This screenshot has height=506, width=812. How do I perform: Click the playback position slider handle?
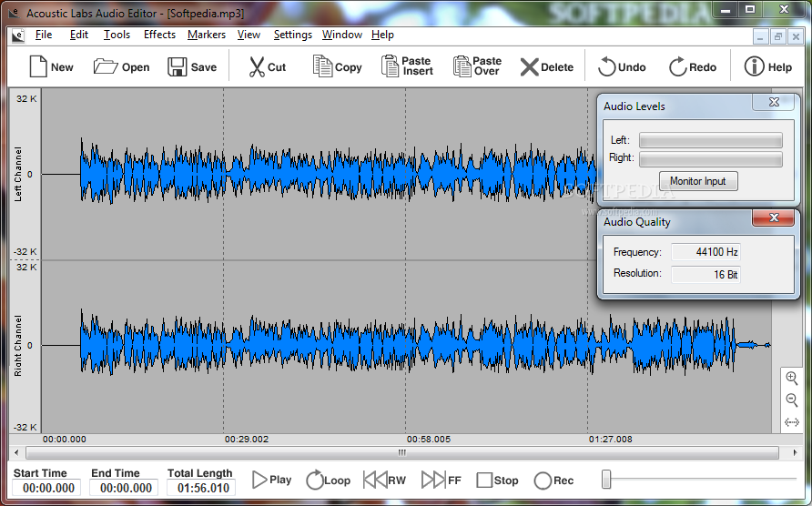click(x=606, y=480)
